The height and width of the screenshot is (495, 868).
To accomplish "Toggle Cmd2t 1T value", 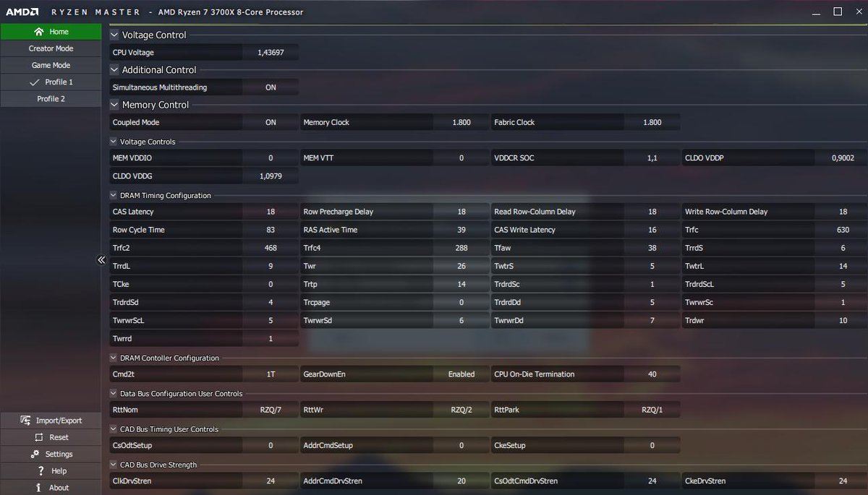I will point(271,374).
